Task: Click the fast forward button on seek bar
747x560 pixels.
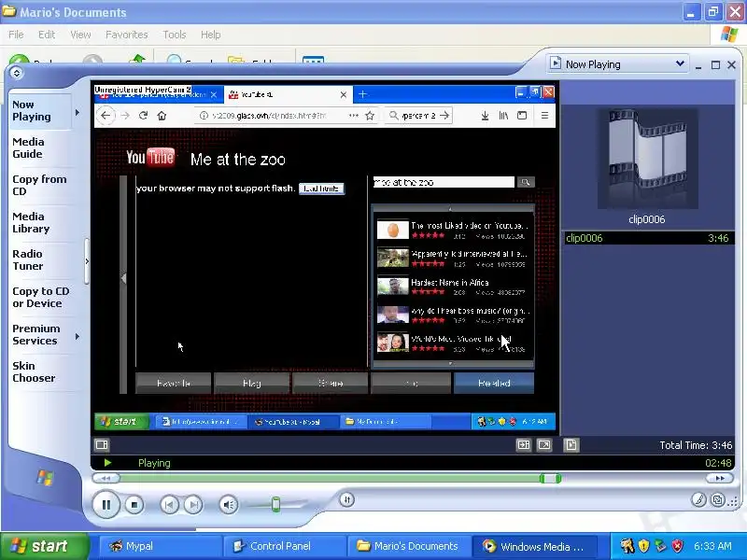Action: (x=719, y=478)
